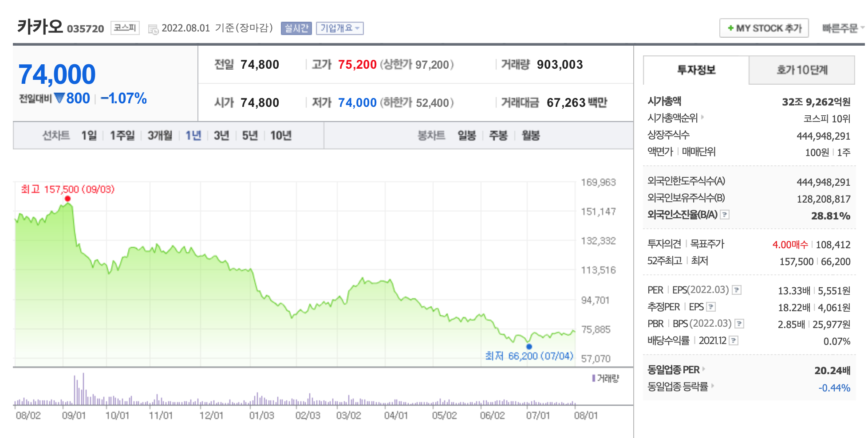
Task: Click the 동일업종 PER link
Action: coord(673,370)
